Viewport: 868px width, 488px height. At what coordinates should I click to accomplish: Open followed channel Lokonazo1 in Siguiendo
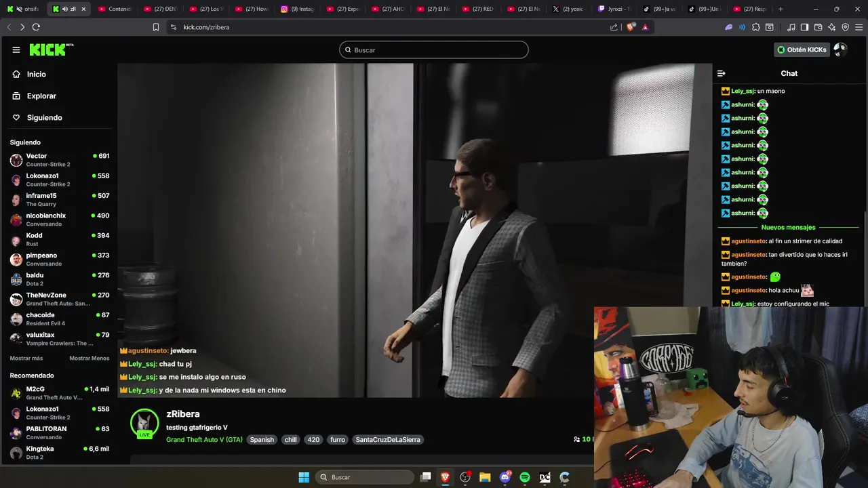[x=60, y=180]
